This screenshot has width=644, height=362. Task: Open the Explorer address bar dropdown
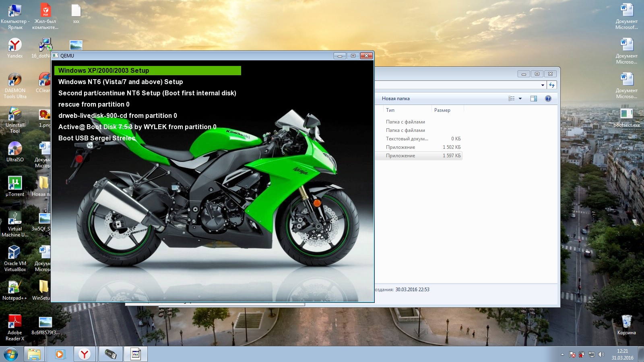tap(543, 85)
